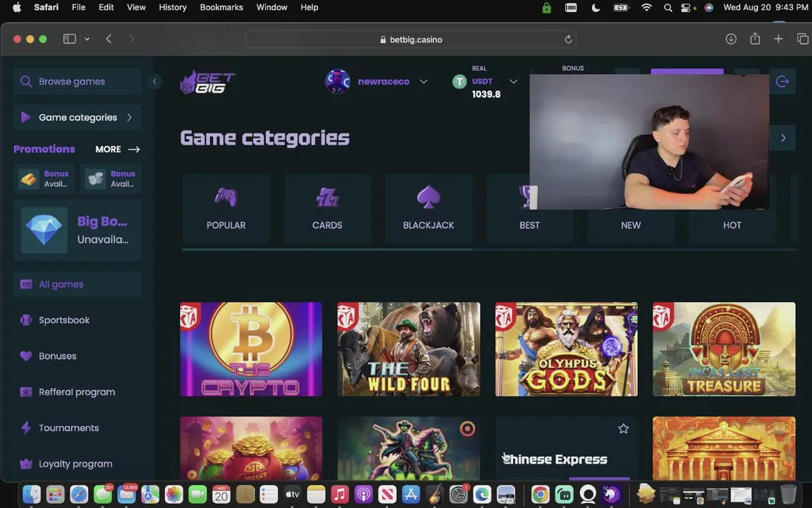
Task: Select the NEW game category
Action: (631, 225)
